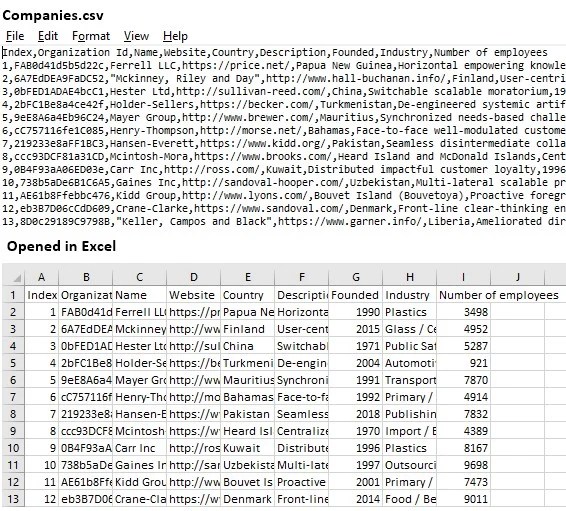This screenshot has height=511, width=566.
Task: Select the cell containing 'Finland'
Action: tap(248, 329)
